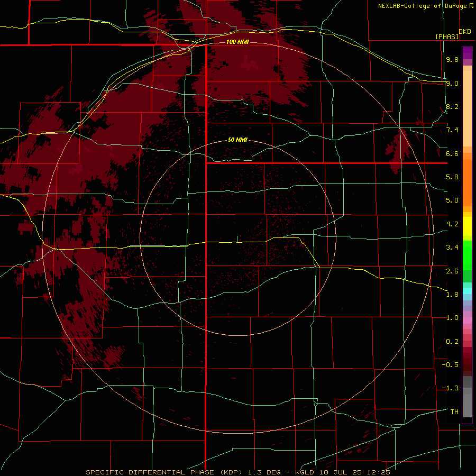Click the TH threshold label
Image resolution: width=476 pixels, height=476 pixels.
tap(454, 412)
